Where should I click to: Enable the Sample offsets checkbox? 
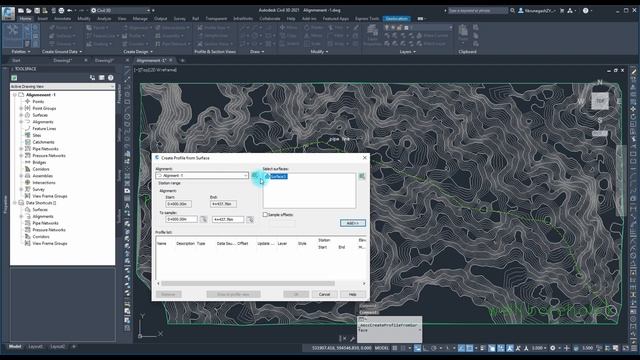[x=265, y=214]
